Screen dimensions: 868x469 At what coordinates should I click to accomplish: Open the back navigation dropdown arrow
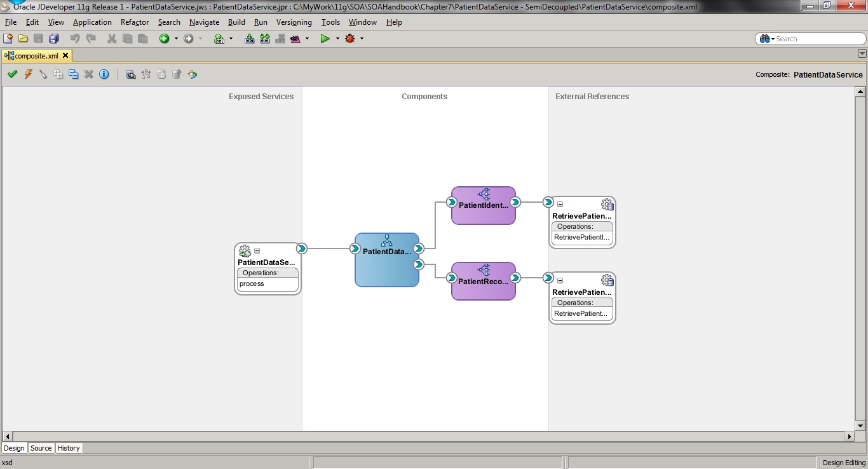point(176,39)
